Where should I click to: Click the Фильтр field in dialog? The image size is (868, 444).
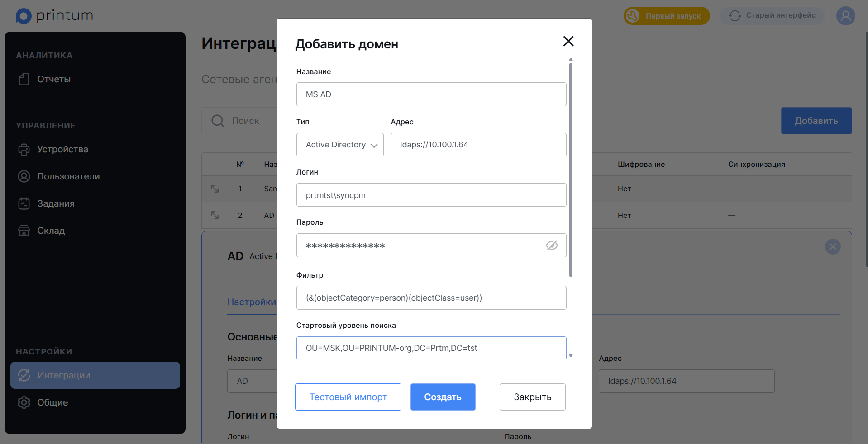[x=431, y=298]
